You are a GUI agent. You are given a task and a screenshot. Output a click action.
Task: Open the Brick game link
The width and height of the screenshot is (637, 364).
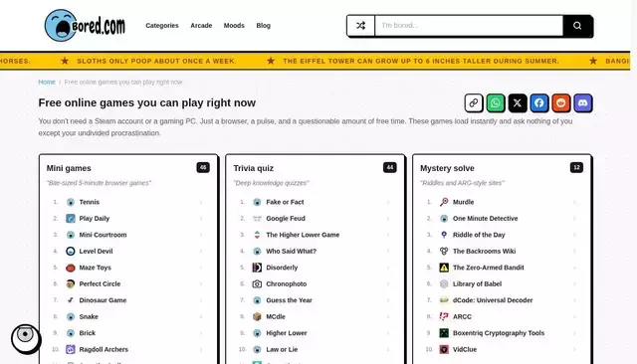[x=88, y=333]
